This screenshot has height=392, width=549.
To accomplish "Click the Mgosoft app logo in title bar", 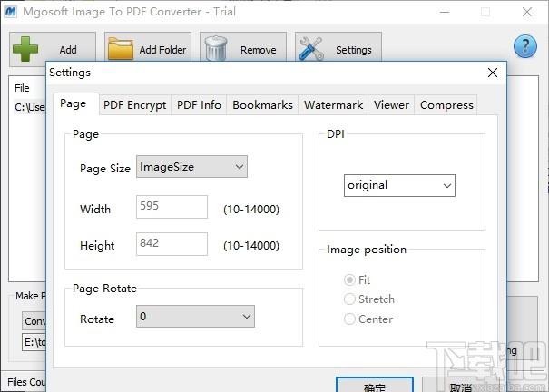I will pyautogui.click(x=11, y=12).
